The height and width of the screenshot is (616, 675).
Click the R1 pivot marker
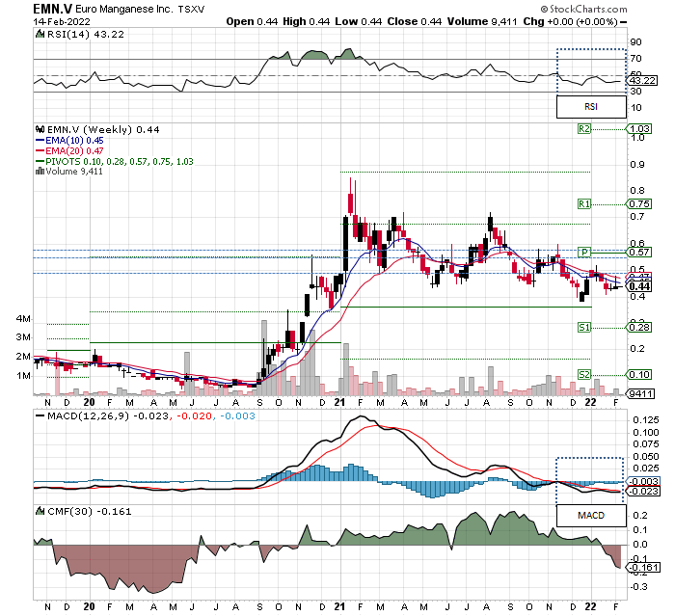[584, 204]
